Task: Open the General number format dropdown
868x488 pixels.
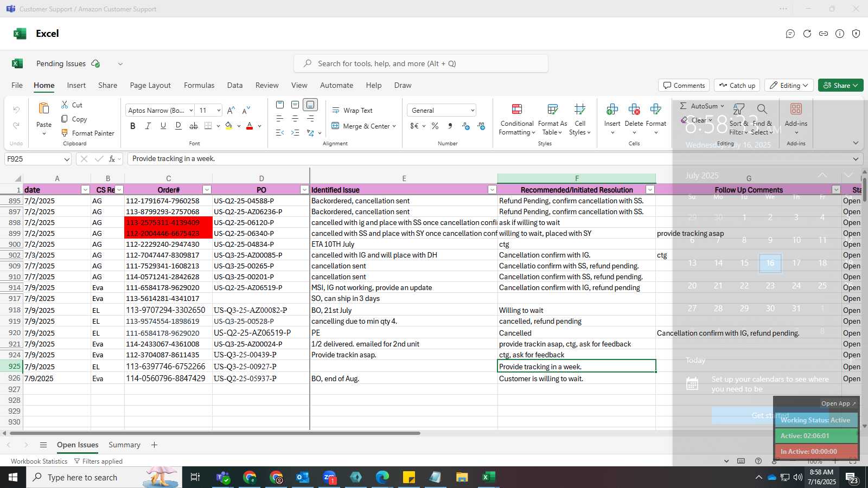Action: tap(473, 111)
